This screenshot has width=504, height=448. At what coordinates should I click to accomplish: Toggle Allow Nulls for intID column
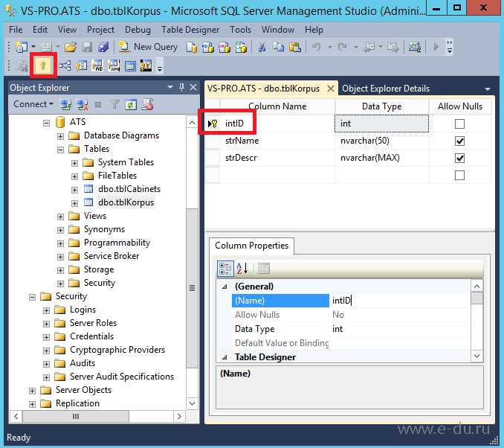[459, 124]
